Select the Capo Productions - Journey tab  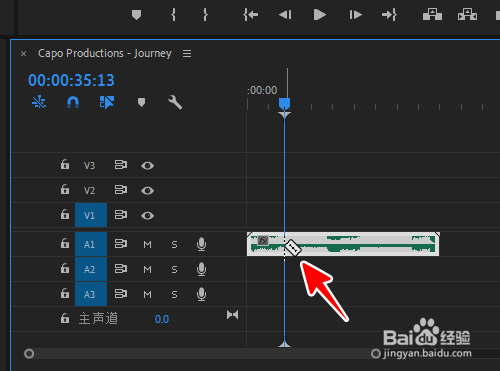[x=105, y=53]
